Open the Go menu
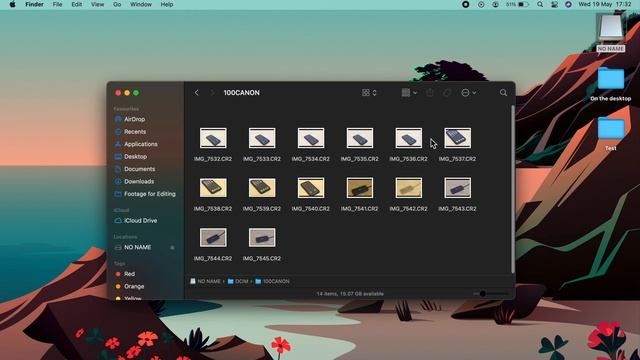This screenshot has height=360, width=640. point(117,4)
